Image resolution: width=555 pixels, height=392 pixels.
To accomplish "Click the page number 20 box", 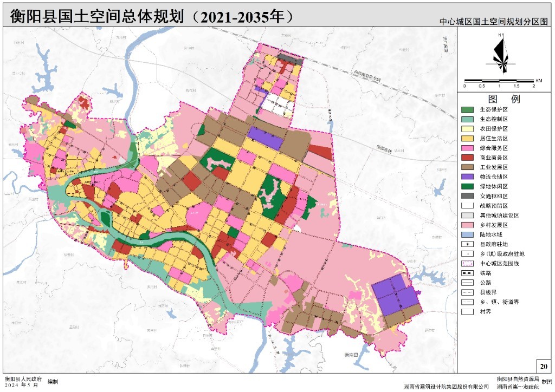I will pyautogui.click(x=543, y=366).
